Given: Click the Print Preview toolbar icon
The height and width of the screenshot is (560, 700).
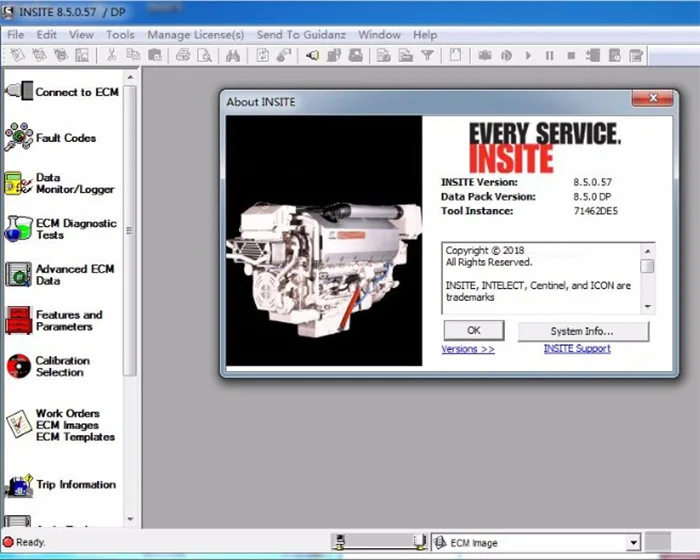Looking at the screenshot, I should [x=204, y=55].
